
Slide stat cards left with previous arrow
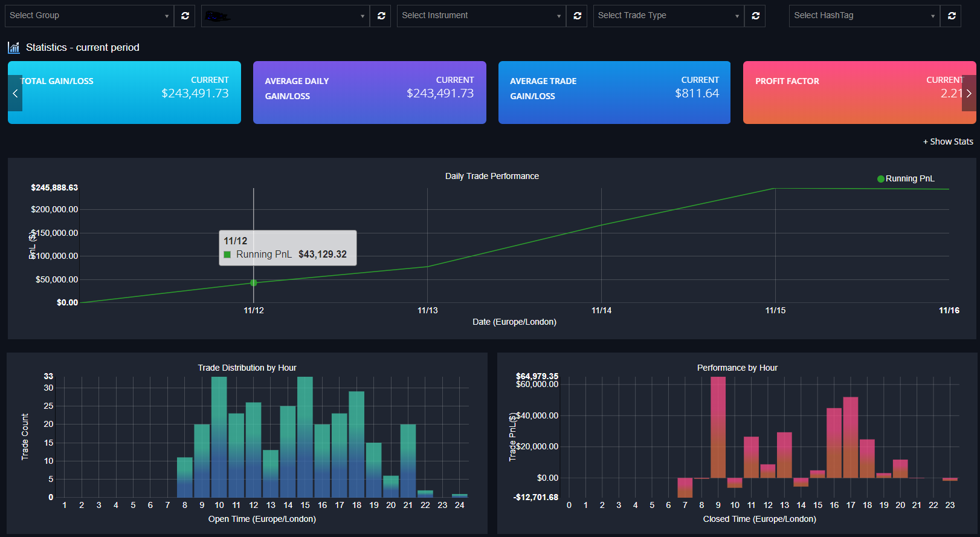[x=15, y=93]
